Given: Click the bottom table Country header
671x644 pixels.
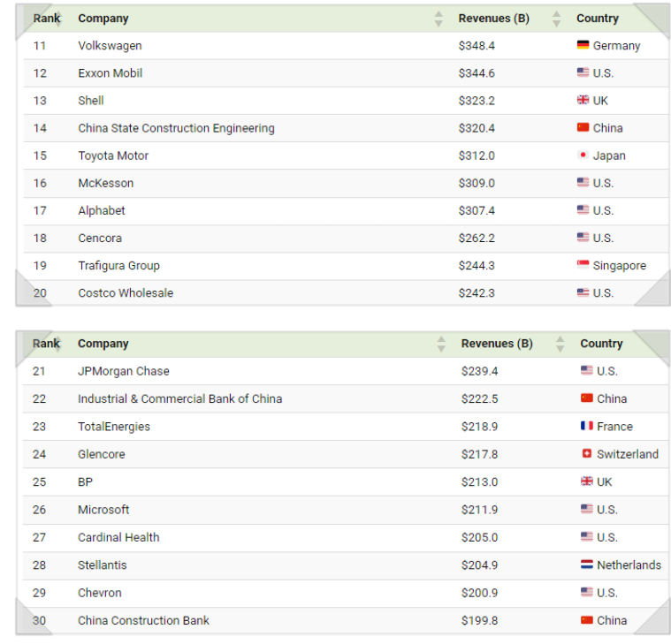Looking at the screenshot, I should (601, 344).
